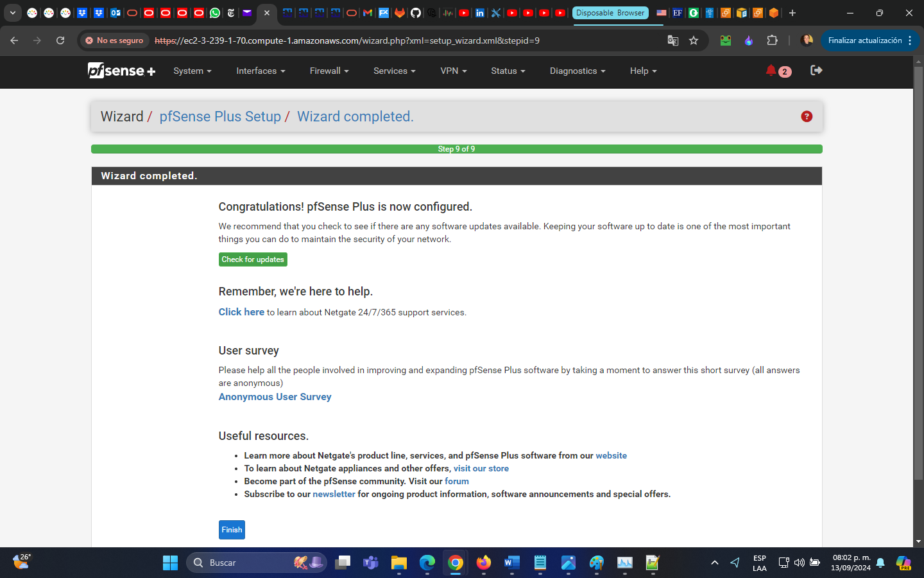Image resolution: width=924 pixels, height=578 pixels.
Task: Click the taskbar Buscar search box
Action: 257,563
